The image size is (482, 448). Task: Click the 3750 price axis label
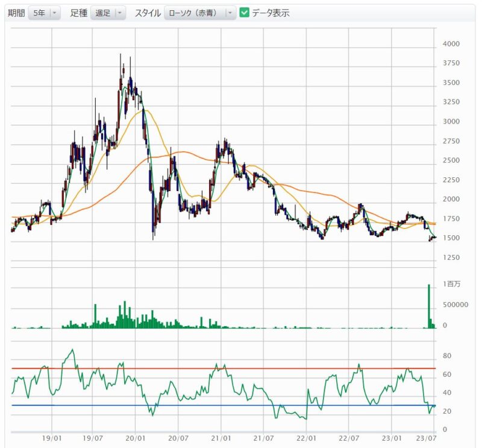(x=451, y=63)
